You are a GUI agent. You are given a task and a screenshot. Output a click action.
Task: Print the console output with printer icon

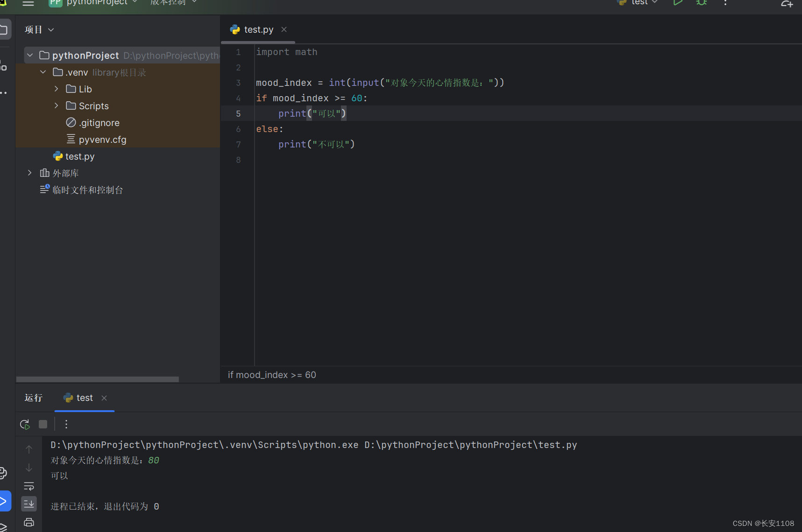pyautogui.click(x=29, y=522)
